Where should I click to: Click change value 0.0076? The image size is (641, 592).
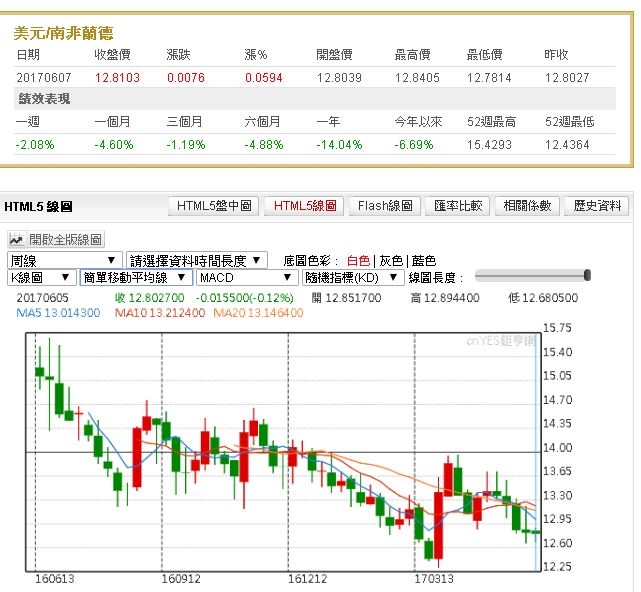coord(186,78)
